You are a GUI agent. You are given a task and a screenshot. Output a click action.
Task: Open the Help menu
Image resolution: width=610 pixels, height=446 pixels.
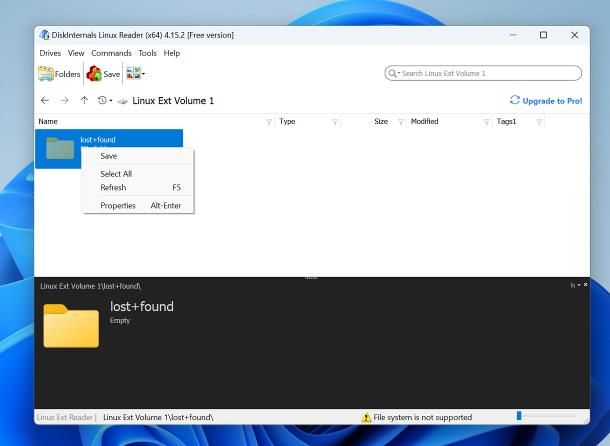point(172,53)
